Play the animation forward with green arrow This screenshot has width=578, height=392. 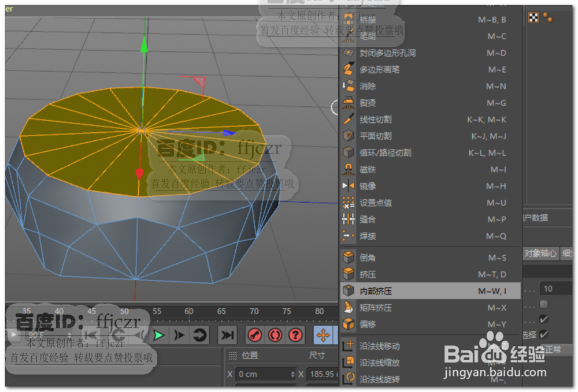pyautogui.click(x=159, y=335)
